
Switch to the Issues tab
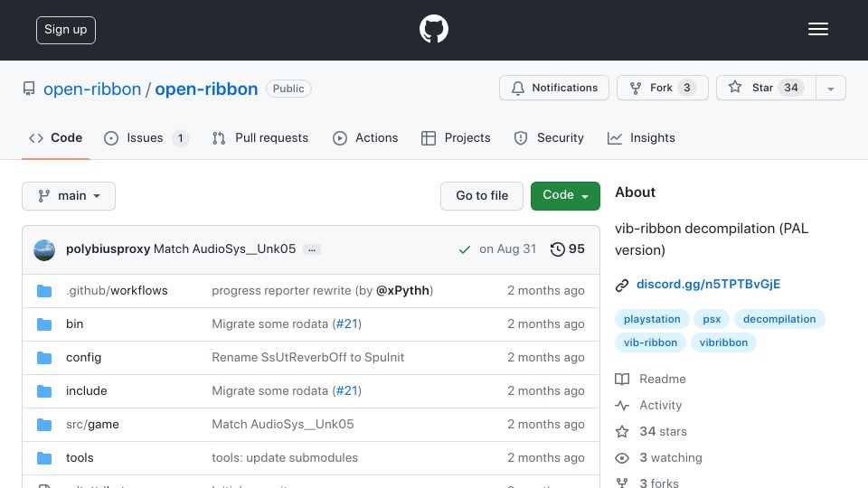tap(146, 137)
